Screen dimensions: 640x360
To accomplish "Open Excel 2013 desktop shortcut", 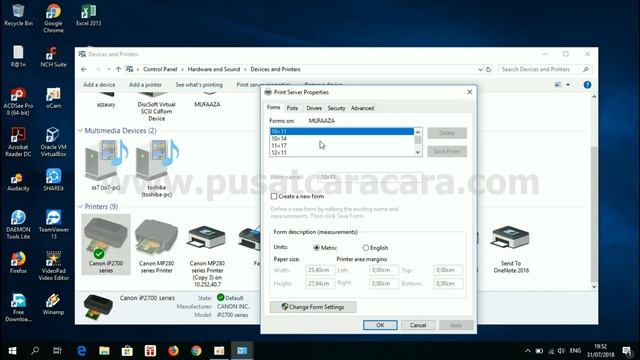I will (88, 15).
